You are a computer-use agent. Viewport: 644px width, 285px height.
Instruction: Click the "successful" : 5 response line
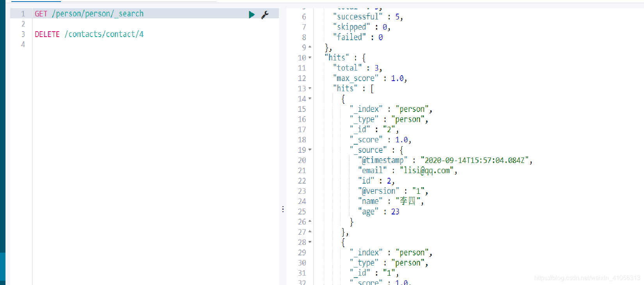[368, 17]
